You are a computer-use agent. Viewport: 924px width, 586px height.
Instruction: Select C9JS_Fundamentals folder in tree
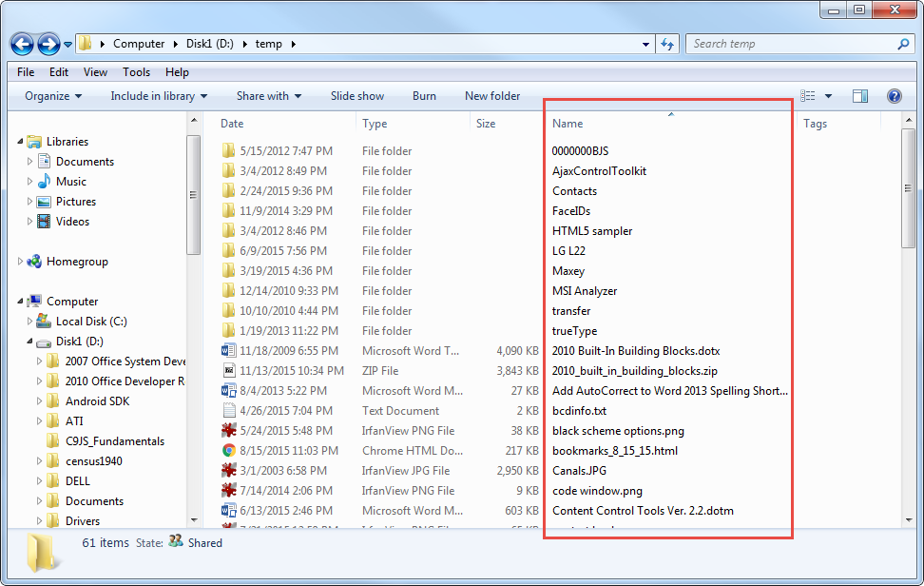click(x=115, y=441)
